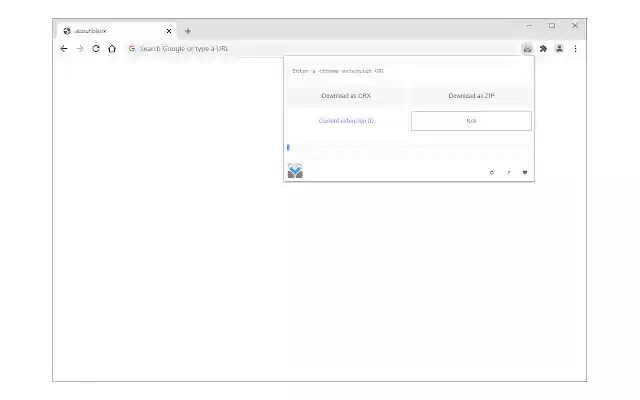Open a new tab with the plus button
Viewport: 640px width, 400px height.
188,31
